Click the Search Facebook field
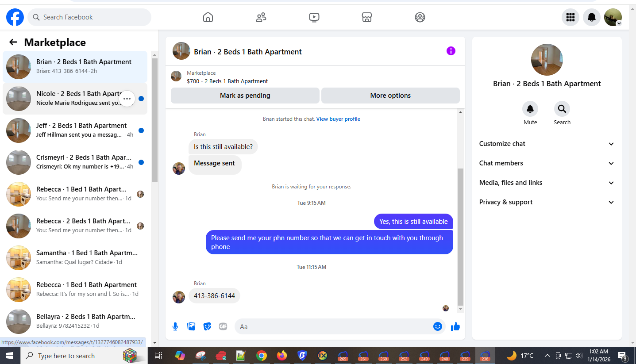 (x=89, y=17)
